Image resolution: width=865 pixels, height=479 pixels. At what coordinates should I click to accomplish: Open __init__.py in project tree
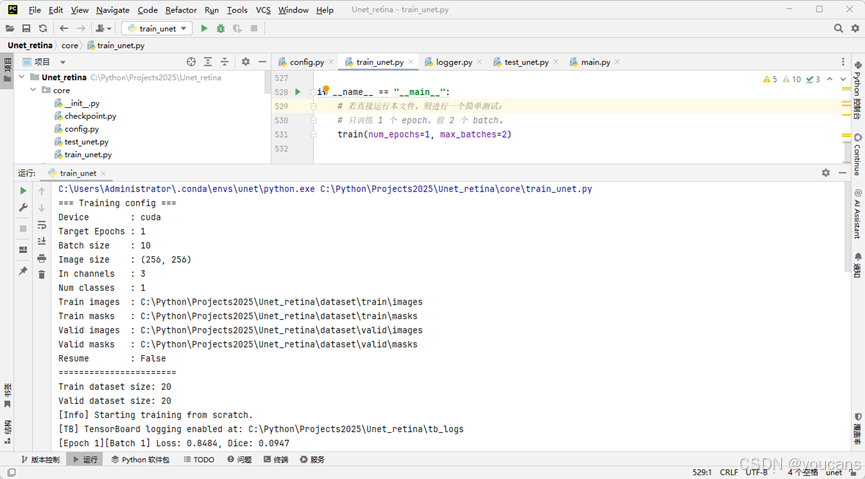(82, 103)
